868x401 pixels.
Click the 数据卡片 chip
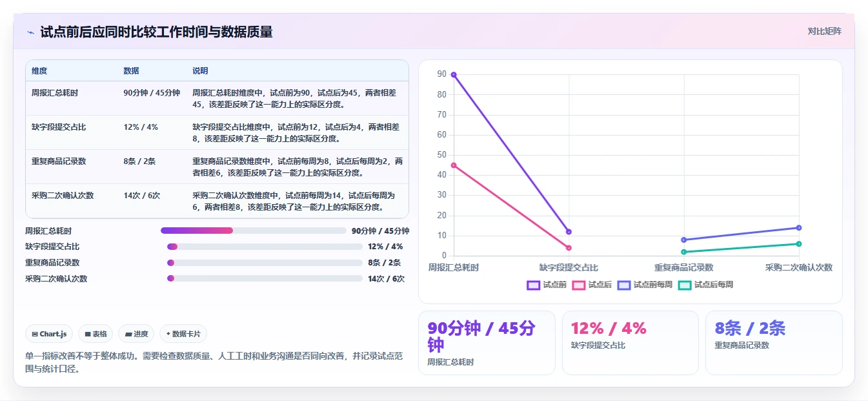(183, 334)
